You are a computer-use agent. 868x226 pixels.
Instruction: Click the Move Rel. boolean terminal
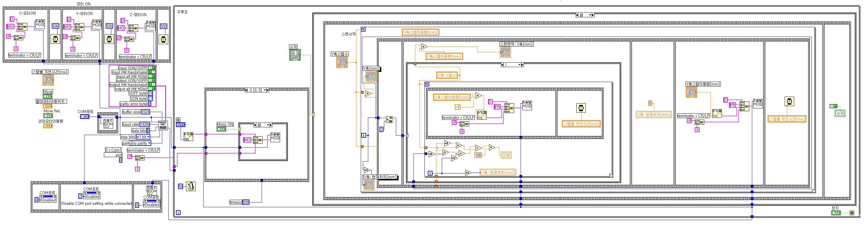pyautogui.click(x=48, y=116)
